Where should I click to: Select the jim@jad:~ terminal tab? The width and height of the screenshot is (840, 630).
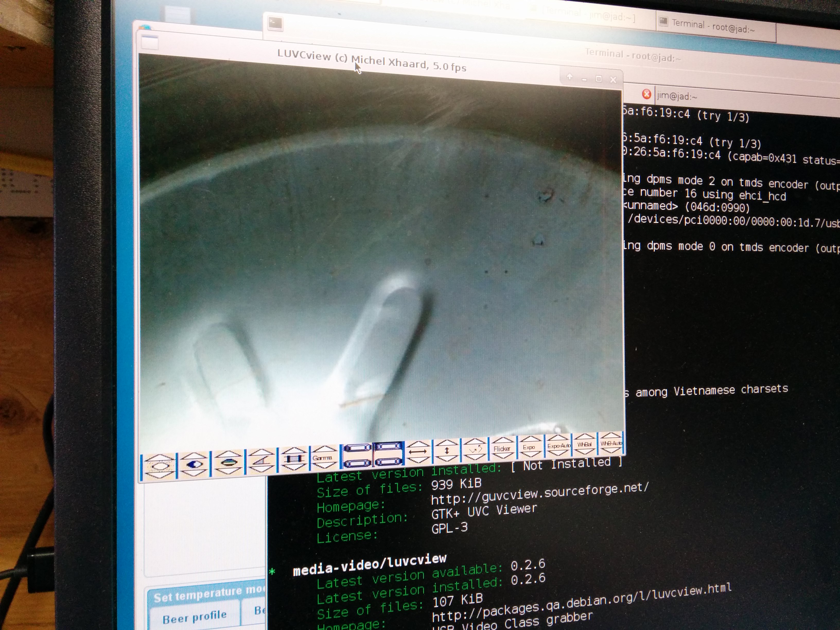[x=677, y=97]
